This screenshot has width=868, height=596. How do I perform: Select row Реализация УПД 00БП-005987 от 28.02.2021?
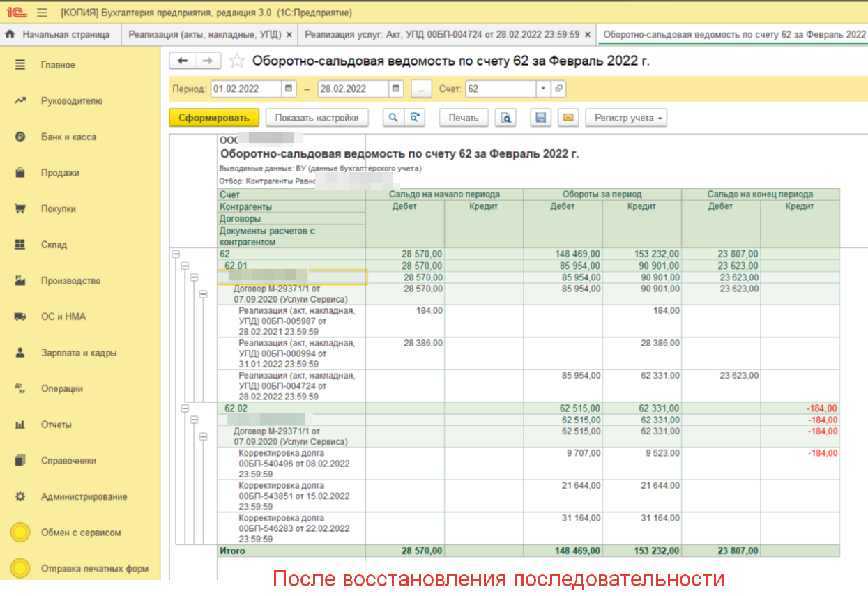pyautogui.click(x=530, y=321)
